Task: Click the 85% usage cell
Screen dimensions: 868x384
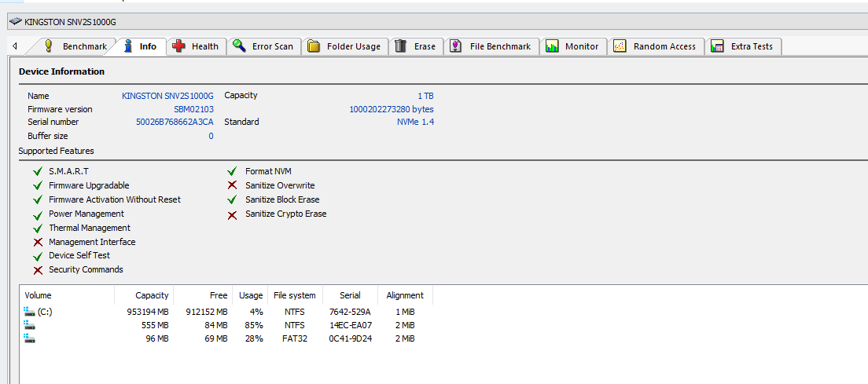Action: [253, 325]
